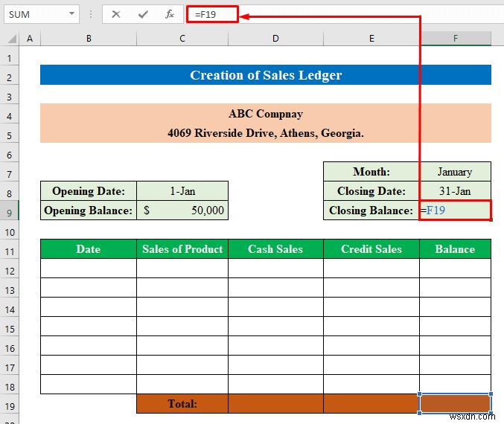The image size is (504, 424).
Task: Cancel the formula entry with X icon
Action: pos(116,14)
